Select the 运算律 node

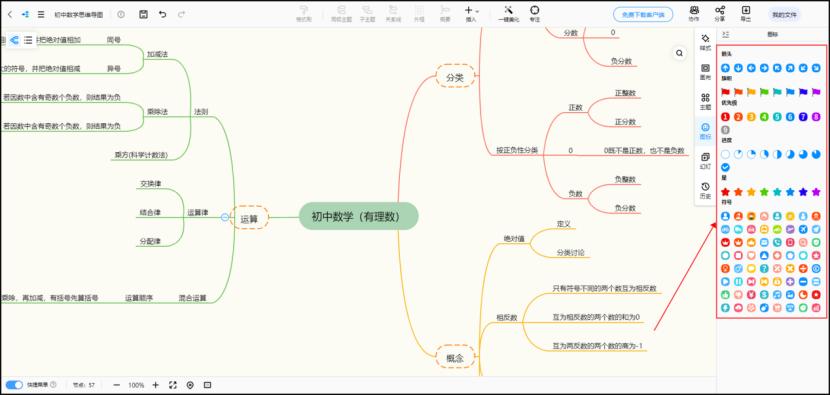tap(197, 212)
